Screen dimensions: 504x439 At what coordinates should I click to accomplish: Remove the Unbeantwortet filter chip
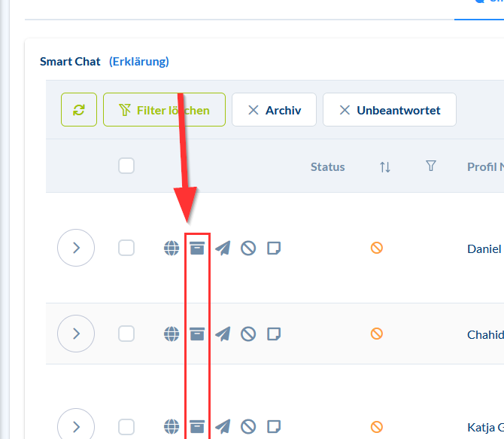(x=345, y=110)
